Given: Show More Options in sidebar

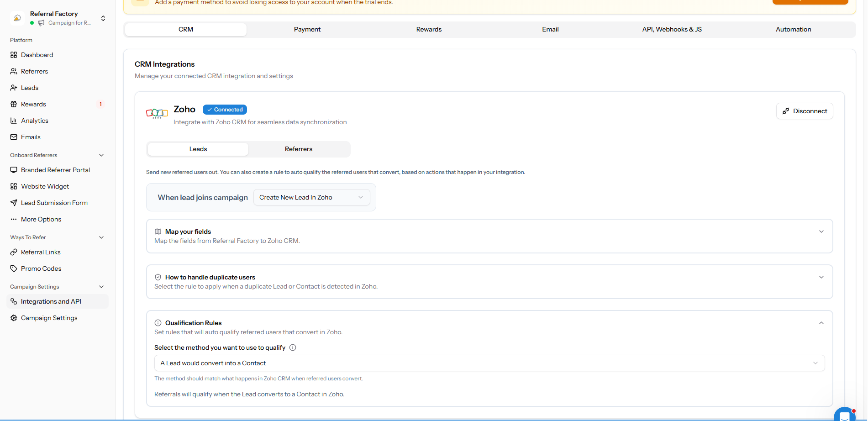Looking at the screenshot, I should [x=58, y=219].
